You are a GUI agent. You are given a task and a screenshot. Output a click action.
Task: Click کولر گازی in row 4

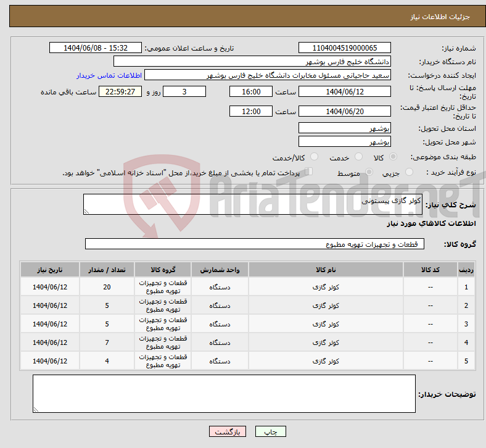pyautogui.click(x=326, y=342)
